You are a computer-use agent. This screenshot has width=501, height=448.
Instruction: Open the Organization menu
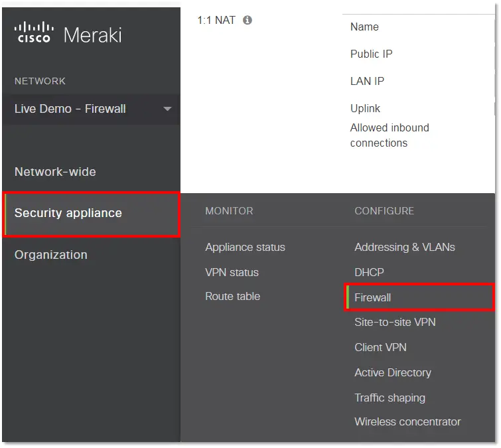51,255
